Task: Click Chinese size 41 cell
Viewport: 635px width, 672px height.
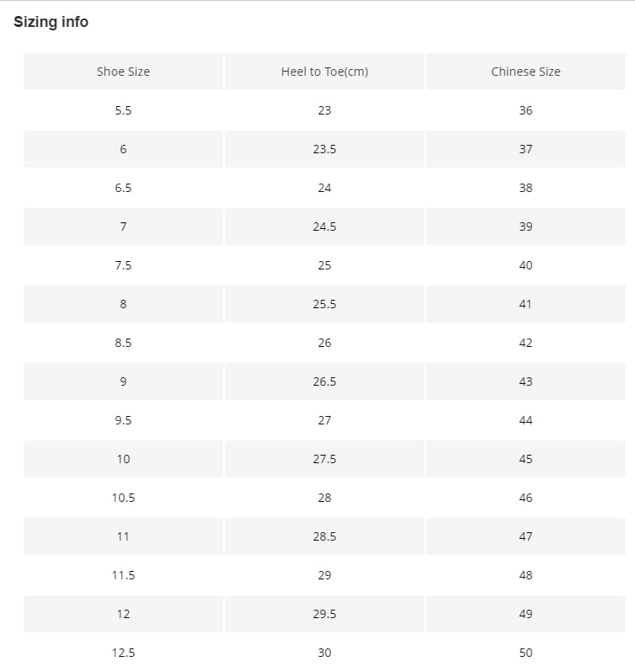Action: coord(526,304)
